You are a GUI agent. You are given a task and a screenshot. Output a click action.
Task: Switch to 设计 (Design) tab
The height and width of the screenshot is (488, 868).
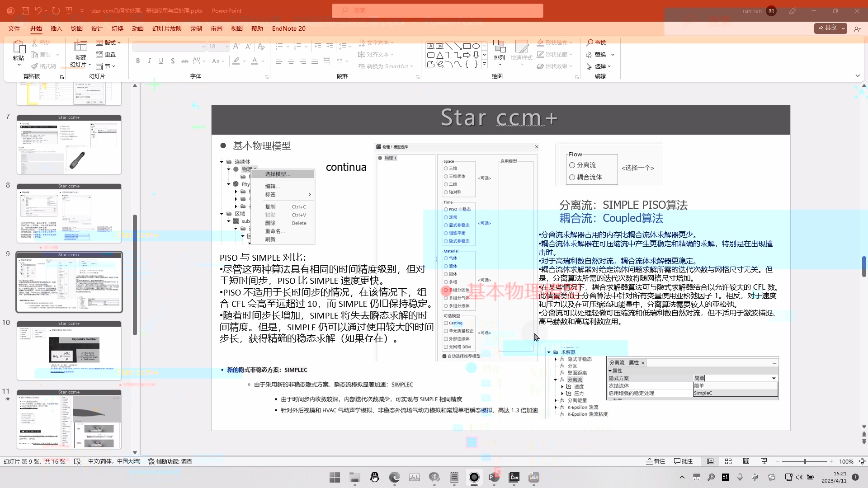coord(97,28)
